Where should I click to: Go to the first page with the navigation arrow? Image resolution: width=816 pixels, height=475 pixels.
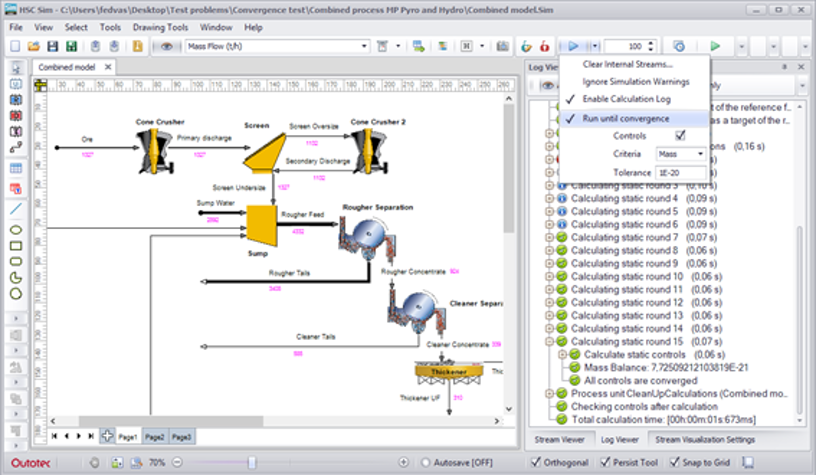click(x=54, y=436)
